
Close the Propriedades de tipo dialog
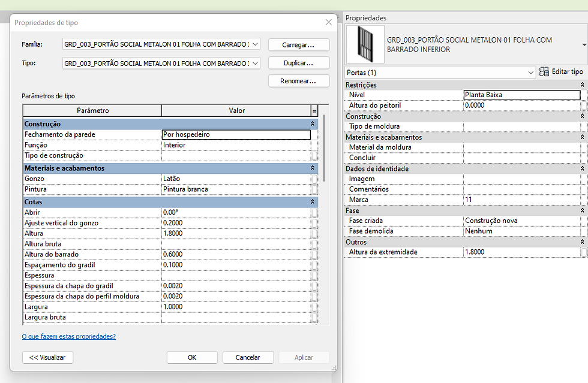329,23
